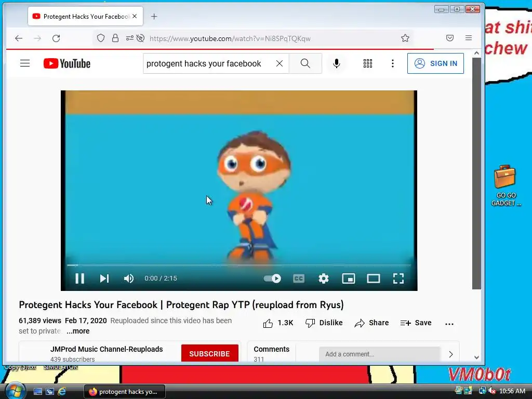View site security padlock info
Image resolution: width=532 pixels, height=399 pixels.
115,38
